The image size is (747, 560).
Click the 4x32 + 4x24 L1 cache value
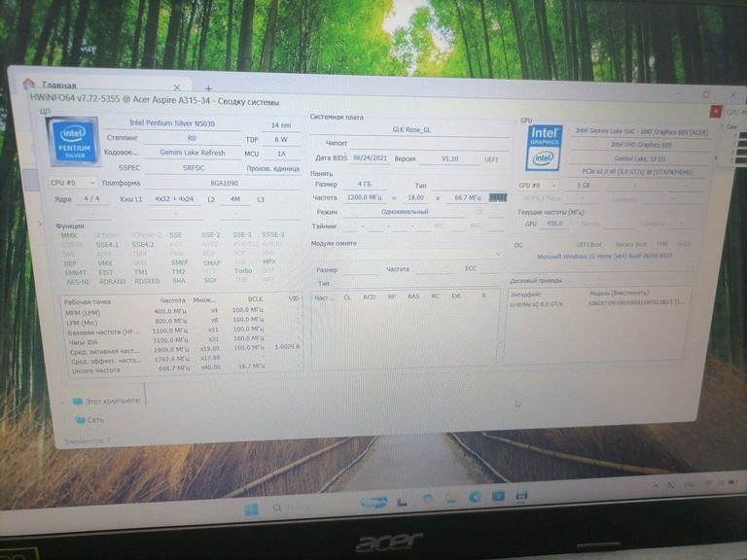pos(174,199)
